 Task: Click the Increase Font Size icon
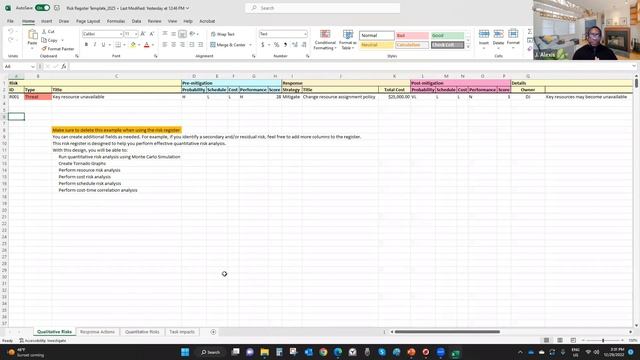[x=143, y=34]
